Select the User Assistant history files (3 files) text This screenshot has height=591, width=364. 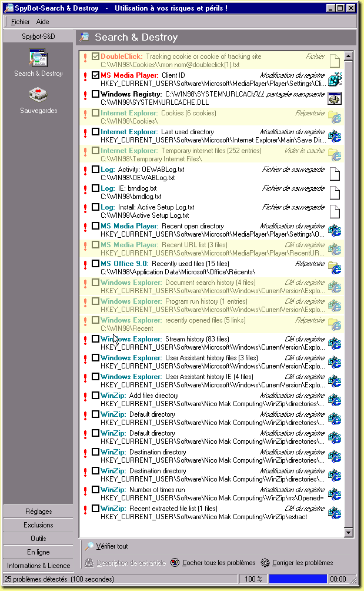[x=212, y=358]
